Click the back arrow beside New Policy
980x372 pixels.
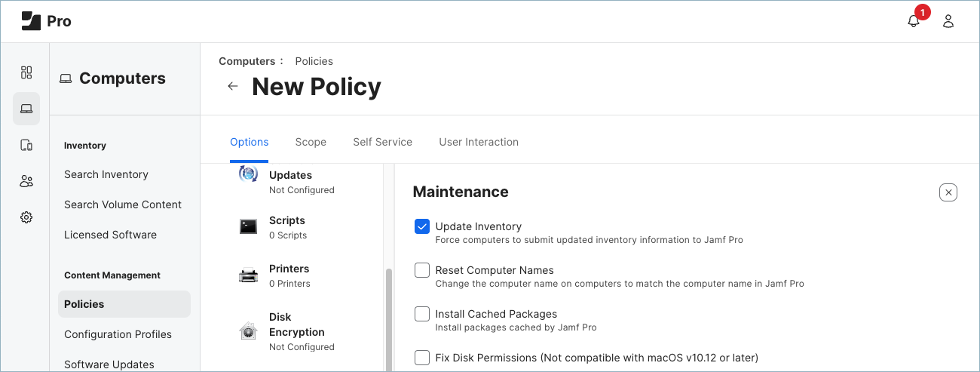click(233, 86)
